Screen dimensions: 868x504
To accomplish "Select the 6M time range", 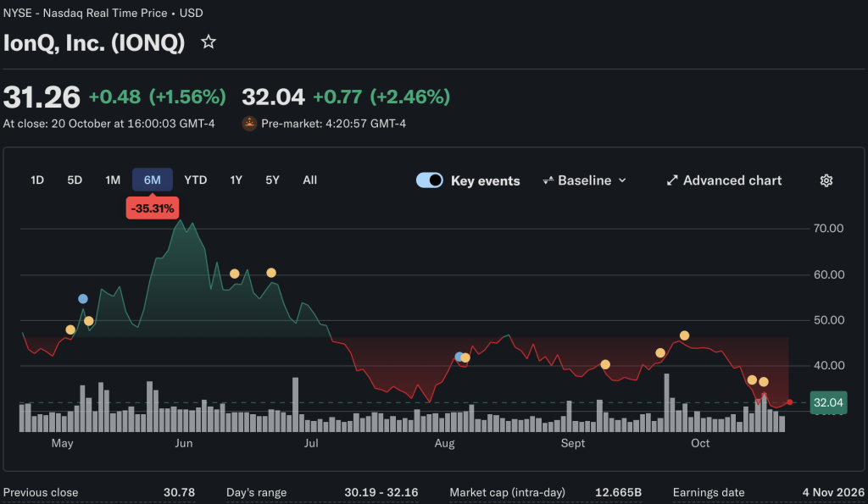I will tap(153, 180).
